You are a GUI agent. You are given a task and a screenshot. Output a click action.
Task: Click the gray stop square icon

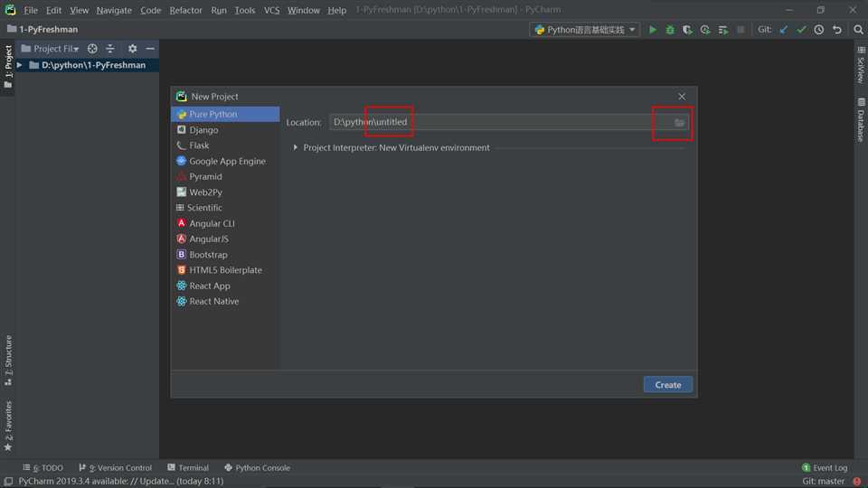(741, 30)
